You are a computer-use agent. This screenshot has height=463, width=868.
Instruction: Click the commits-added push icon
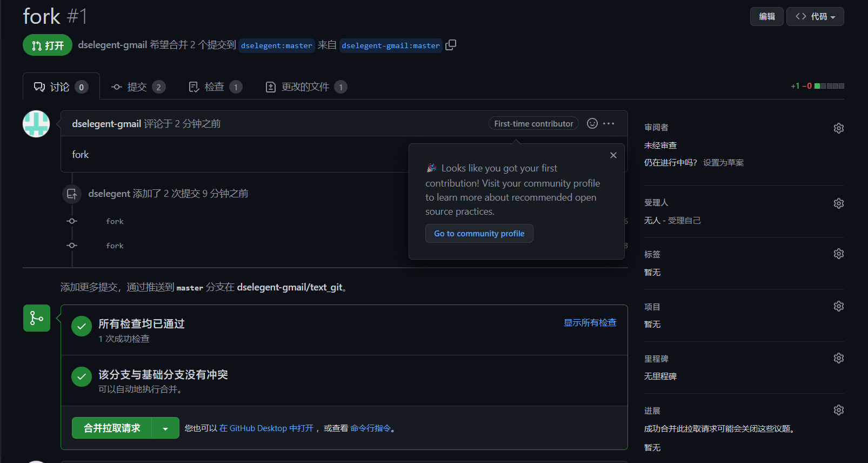(72, 194)
